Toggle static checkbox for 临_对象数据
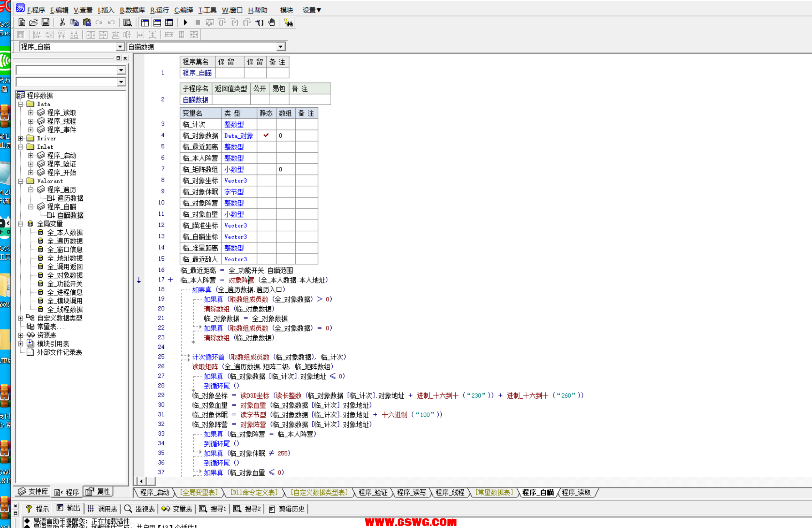 pos(266,135)
